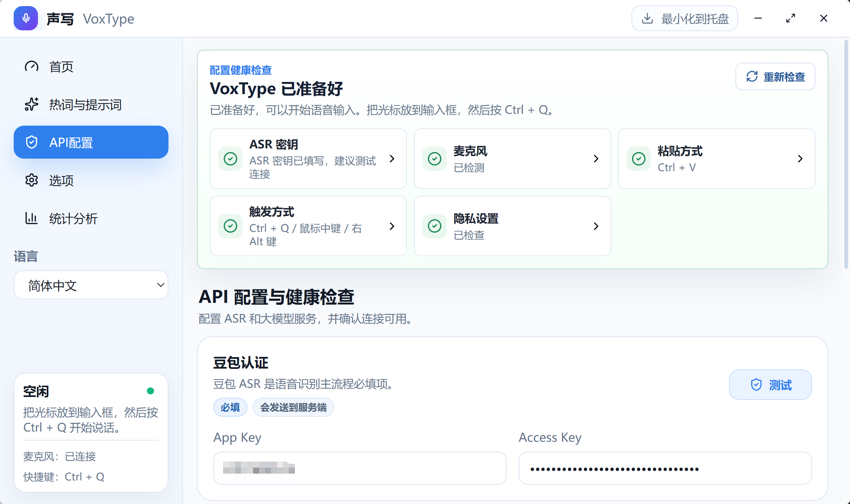This screenshot has height=504, width=850.
Task: Click the vertical scrollbar on right edge
Action: pyautogui.click(x=846, y=154)
